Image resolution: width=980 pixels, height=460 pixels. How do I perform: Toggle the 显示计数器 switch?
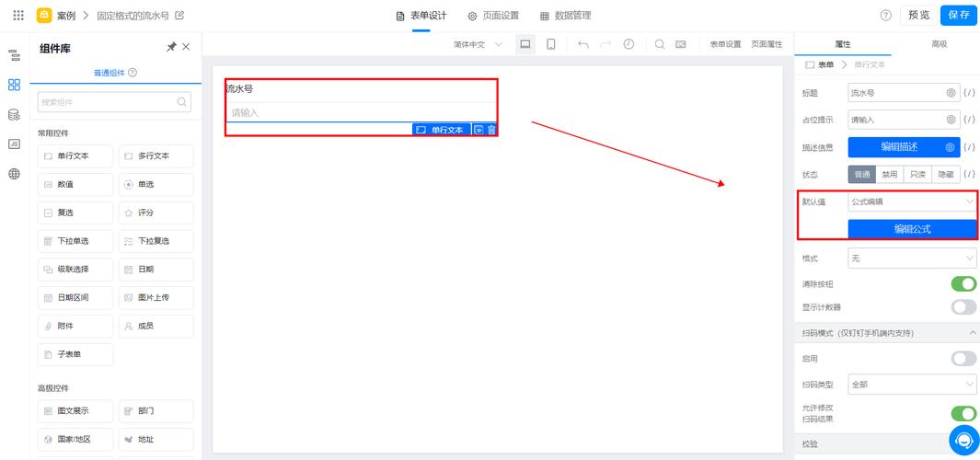pos(963,307)
